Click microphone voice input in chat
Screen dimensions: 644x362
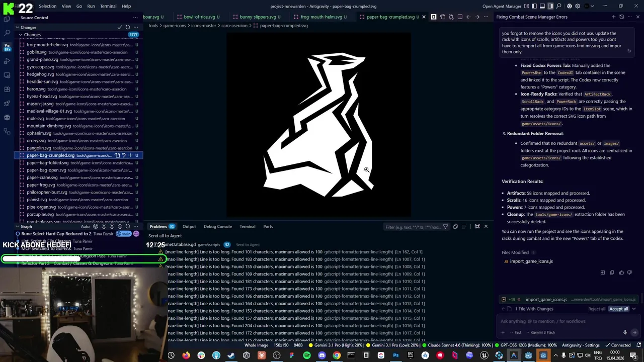(x=625, y=332)
